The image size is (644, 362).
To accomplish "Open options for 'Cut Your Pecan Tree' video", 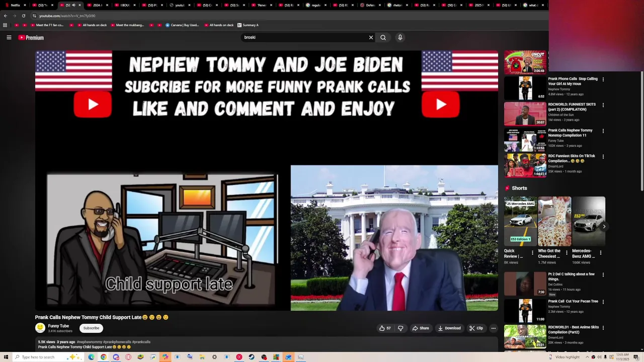I will pos(603,302).
